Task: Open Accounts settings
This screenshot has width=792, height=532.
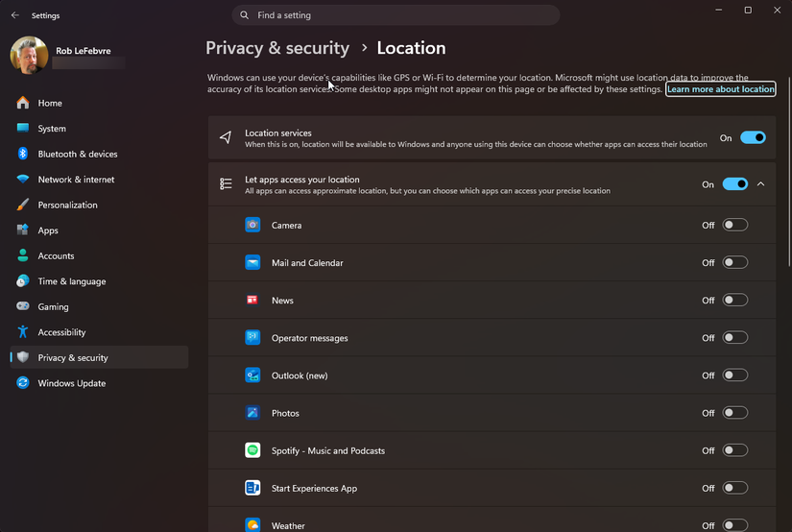Action: 99,255
